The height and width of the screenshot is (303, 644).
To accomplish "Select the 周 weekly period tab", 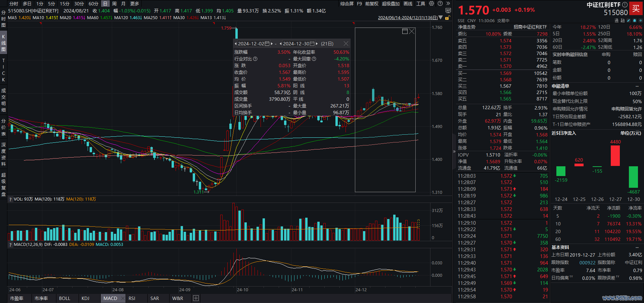I will [114, 4].
